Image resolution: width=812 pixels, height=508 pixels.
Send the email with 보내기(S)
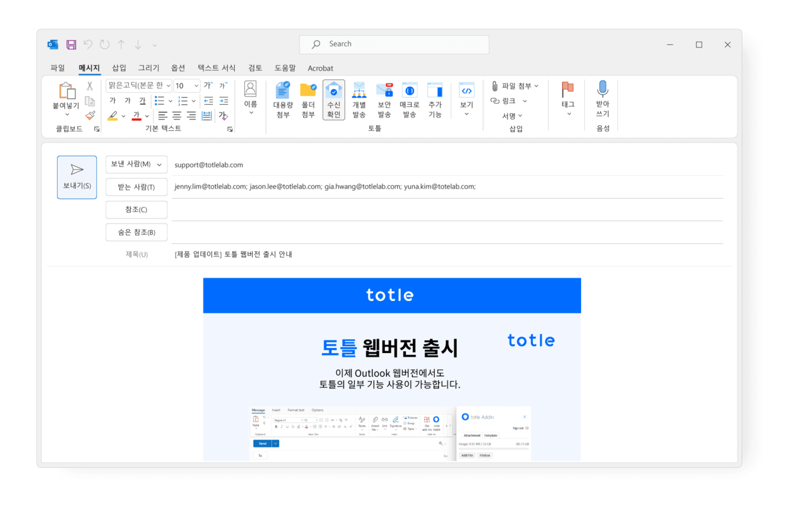click(x=77, y=177)
